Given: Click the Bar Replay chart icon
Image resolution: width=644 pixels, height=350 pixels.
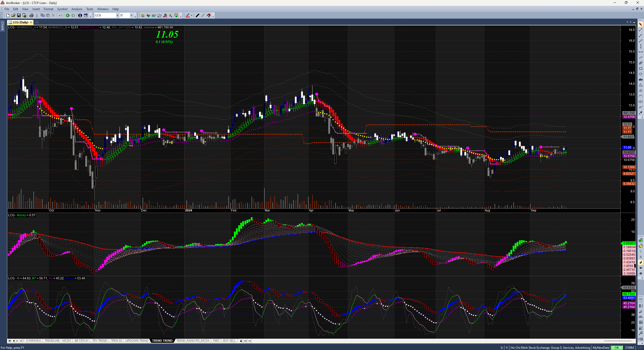Looking at the screenshot, I should 176,16.
